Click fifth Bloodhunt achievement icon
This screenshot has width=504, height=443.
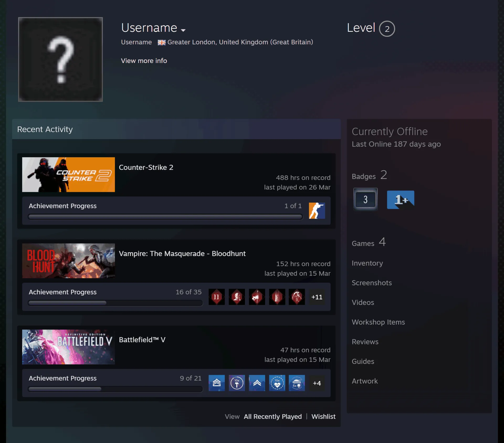pyautogui.click(x=297, y=297)
